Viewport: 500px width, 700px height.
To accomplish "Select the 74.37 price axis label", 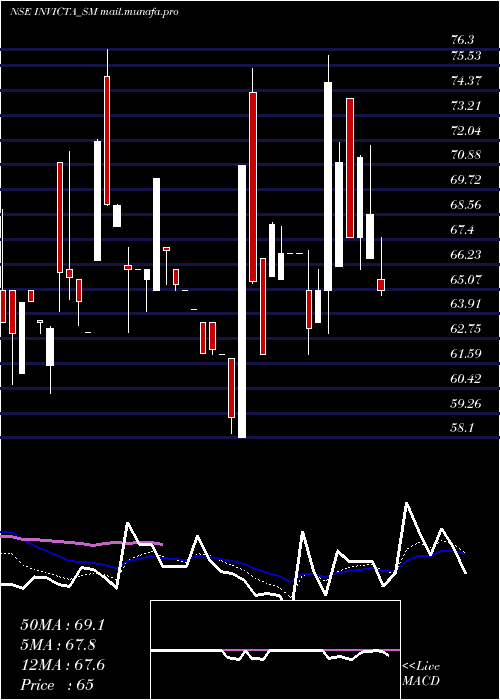I will click(466, 81).
